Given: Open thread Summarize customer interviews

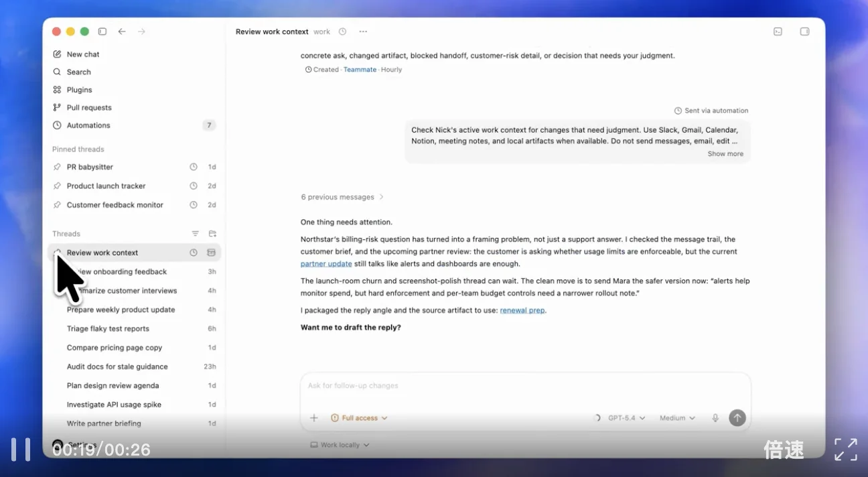Looking at the screenshot, I should [122, 291].
